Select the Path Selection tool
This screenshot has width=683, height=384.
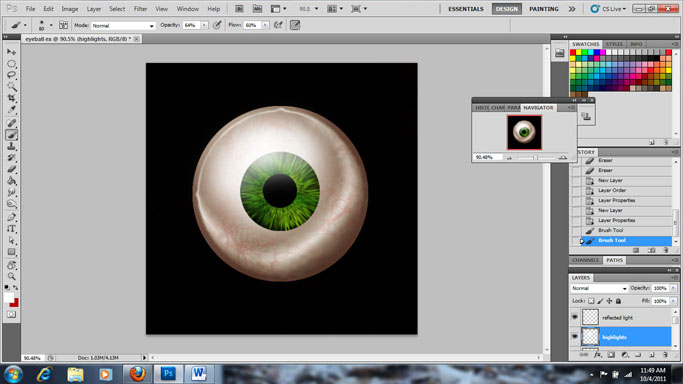point(11,240)
